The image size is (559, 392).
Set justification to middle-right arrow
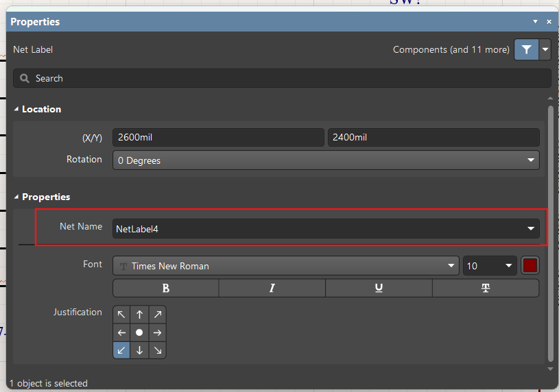(x=158, y=332)
